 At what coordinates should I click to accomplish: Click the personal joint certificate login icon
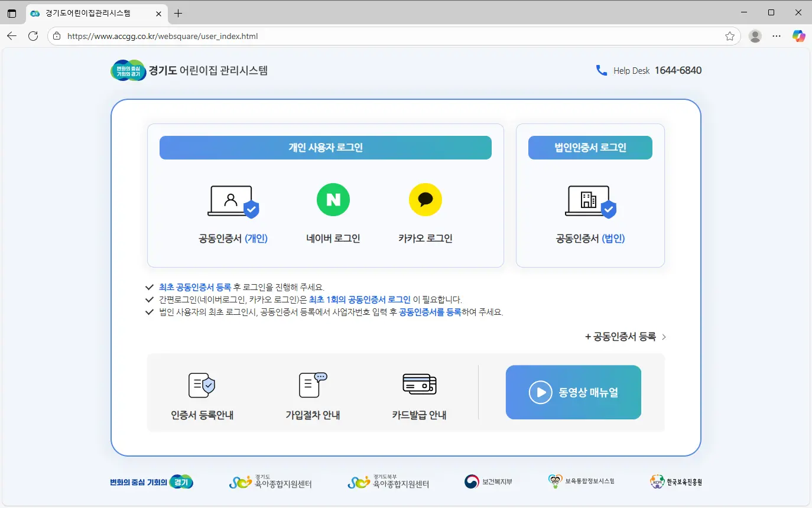click(x=233, y=201)
